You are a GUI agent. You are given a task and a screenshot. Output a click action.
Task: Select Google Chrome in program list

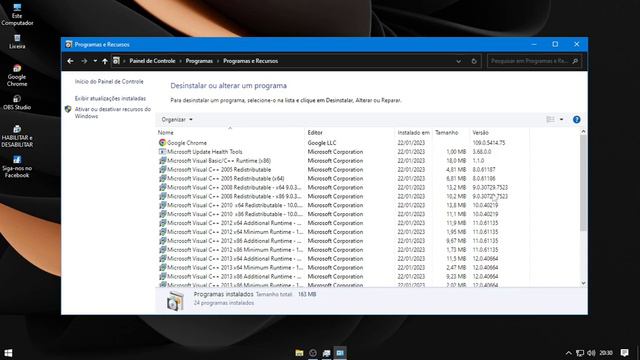(343, 143)
